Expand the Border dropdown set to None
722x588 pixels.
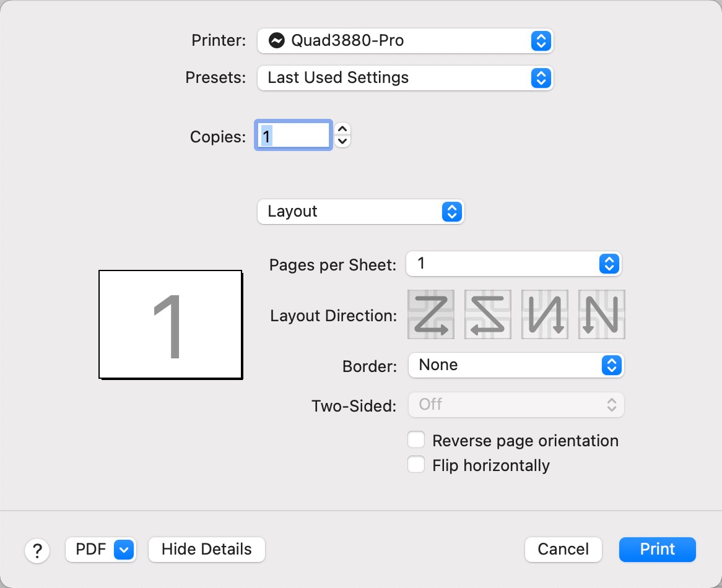click(516, 365)
